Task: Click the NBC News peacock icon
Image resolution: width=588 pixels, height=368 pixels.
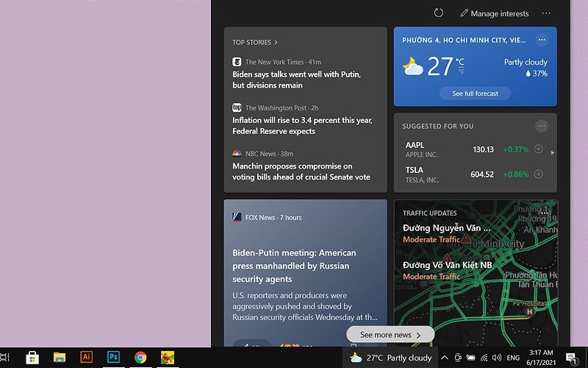Action: [237, 153]
